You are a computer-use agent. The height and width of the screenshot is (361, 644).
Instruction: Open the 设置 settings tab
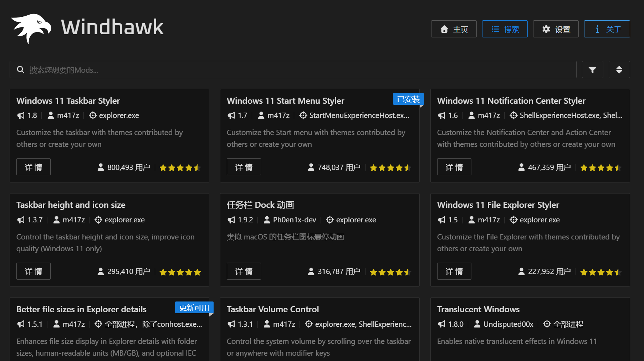pos(556,29)
